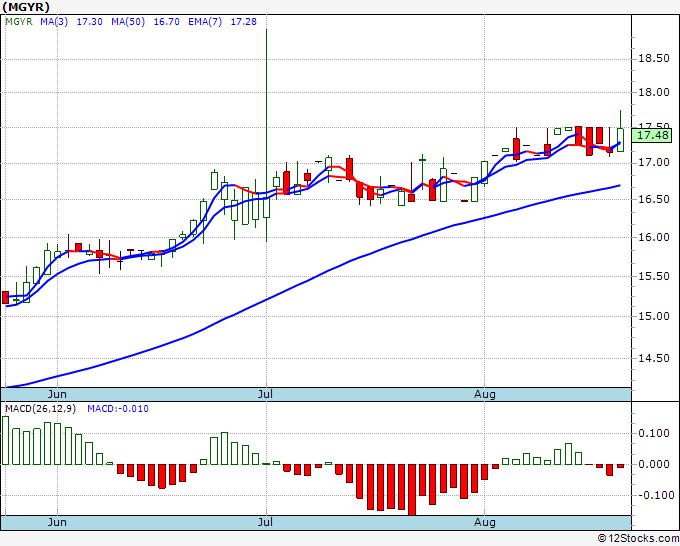
Task: Click the Aug label on price chart axis
Action: (484, 394)
